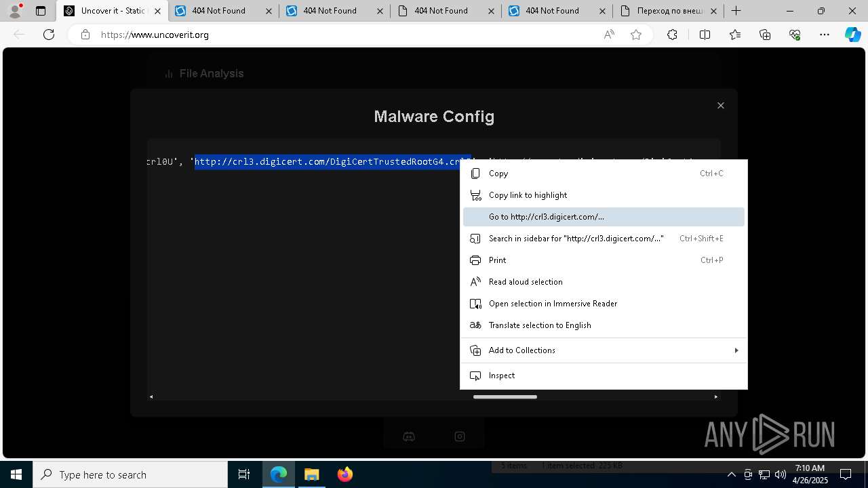The image size is (868, 488).
Task: Close the Uncover it tab
Action: 157,11
